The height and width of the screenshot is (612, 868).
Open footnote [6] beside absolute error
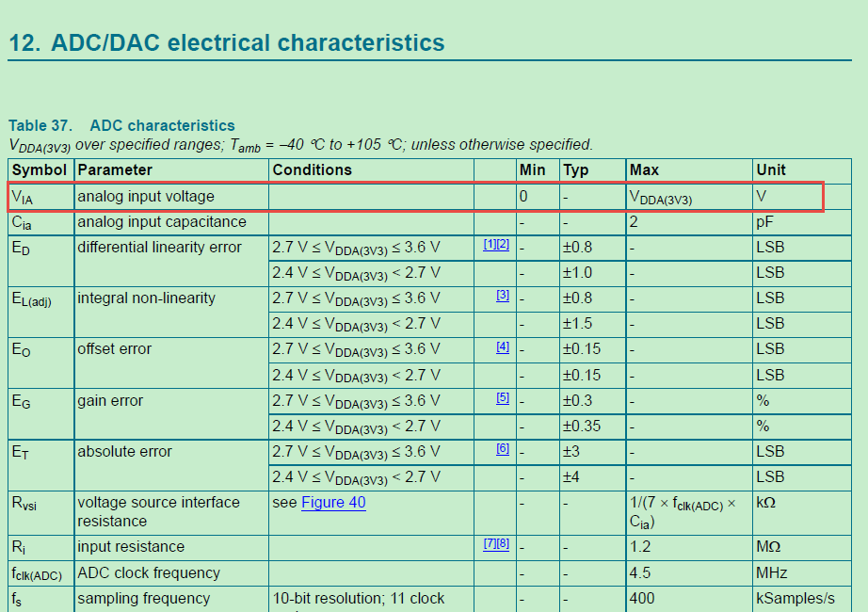point(503,448)
